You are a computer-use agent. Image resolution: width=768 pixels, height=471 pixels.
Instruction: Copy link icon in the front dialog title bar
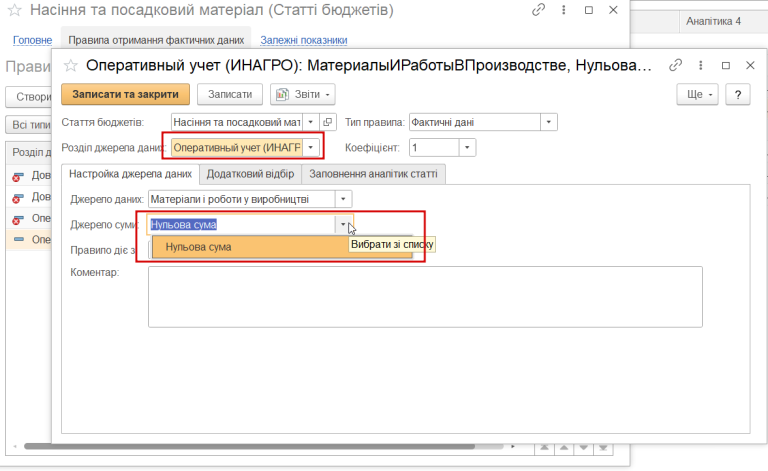coord(675,65)
